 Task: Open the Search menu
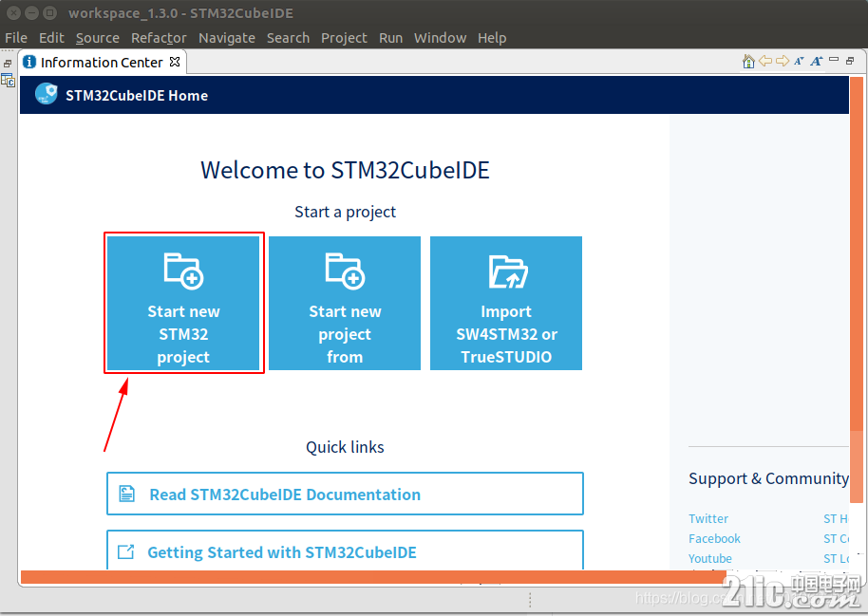288,38
